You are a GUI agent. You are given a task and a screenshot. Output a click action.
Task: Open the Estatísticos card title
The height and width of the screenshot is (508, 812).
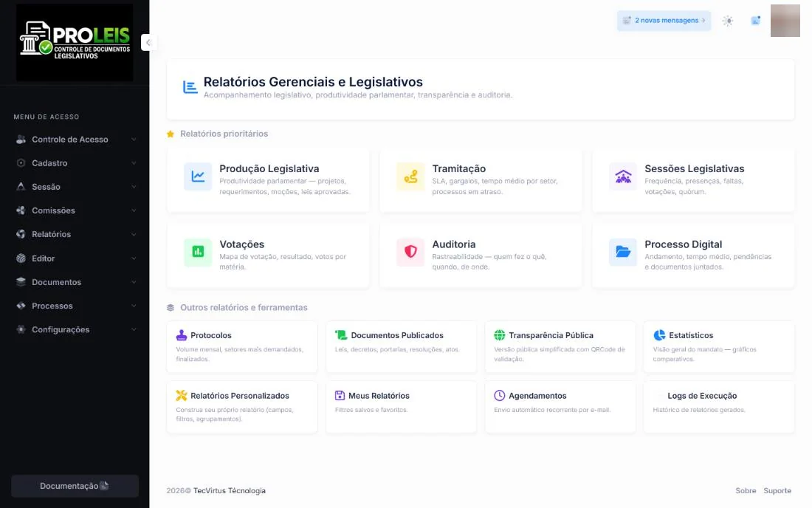691,335
